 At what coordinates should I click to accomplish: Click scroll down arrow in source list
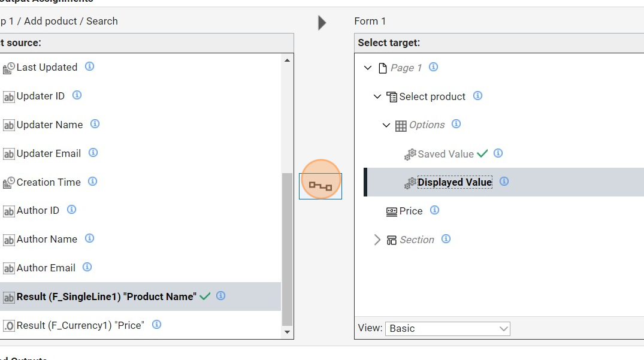pos(287,332)
